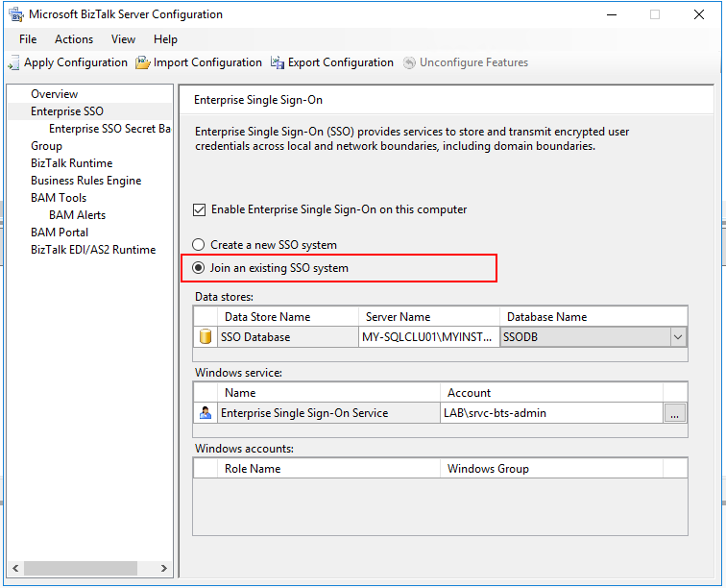The height and width of the screenshot is (588, 726).
Task: Select Overview in the navigation tree
Action: pos(54,94)
